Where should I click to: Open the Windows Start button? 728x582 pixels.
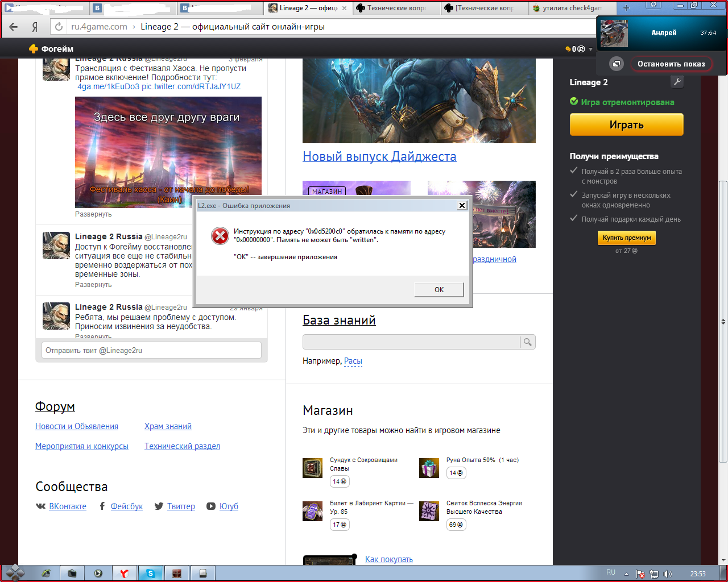point(14,573)
